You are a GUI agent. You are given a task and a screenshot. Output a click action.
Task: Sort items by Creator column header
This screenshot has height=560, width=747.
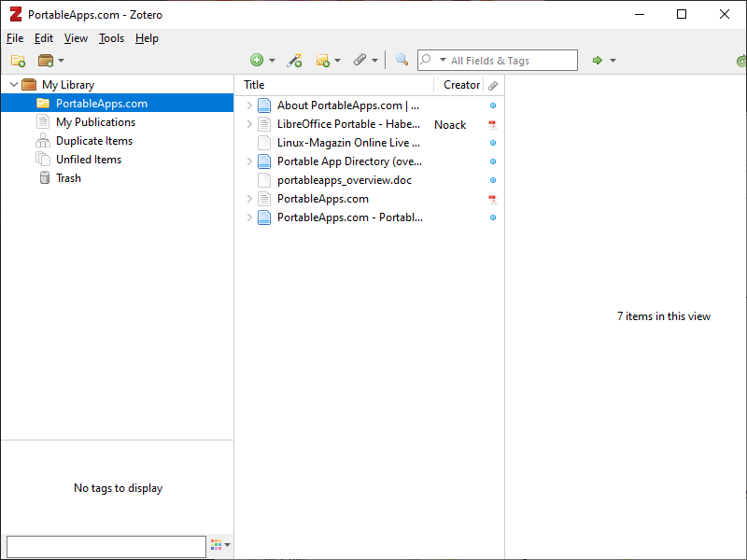click(x=461, y=85)
